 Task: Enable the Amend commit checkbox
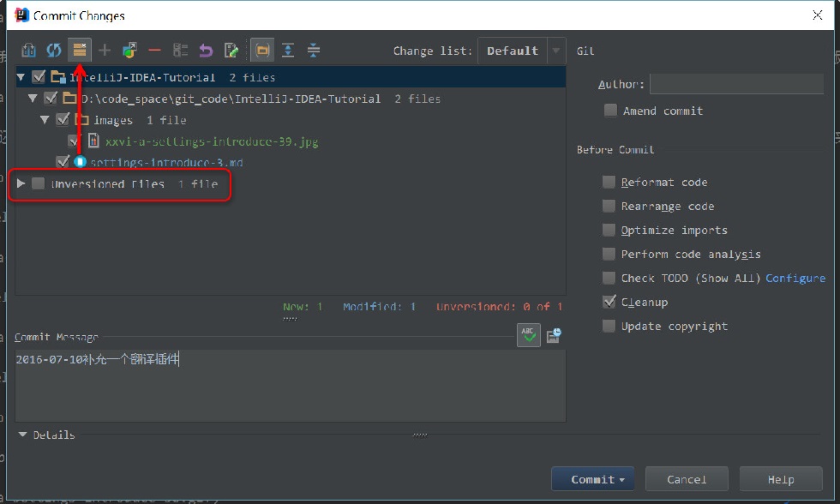tap(610, 111)
